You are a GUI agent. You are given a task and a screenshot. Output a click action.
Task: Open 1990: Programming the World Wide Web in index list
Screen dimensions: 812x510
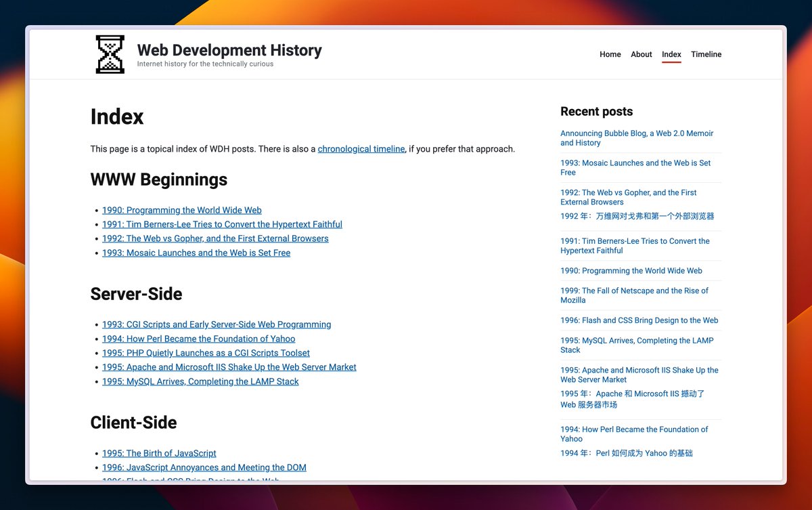coord(182,210)
